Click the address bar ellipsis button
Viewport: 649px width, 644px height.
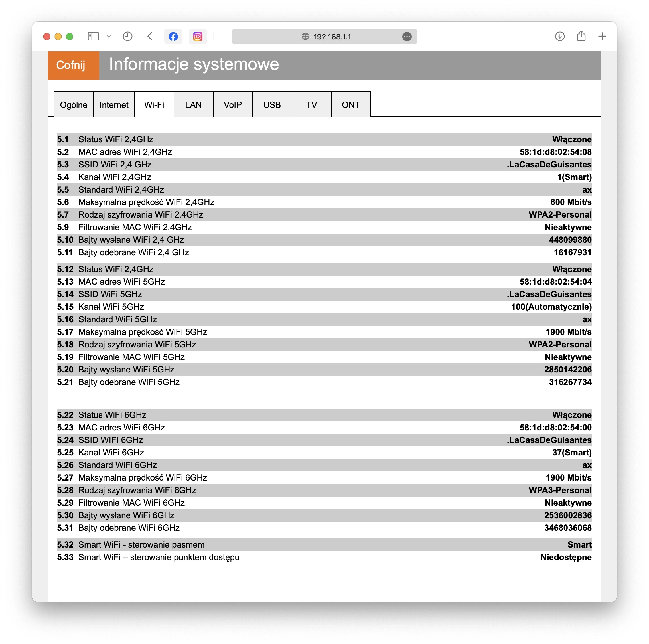pos(407,37)
